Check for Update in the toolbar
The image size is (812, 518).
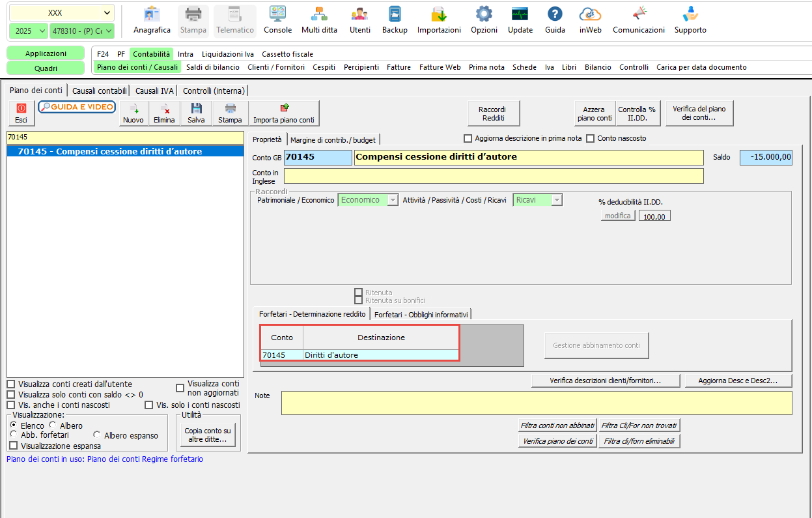pyautogui.click(x=520, y=21)
